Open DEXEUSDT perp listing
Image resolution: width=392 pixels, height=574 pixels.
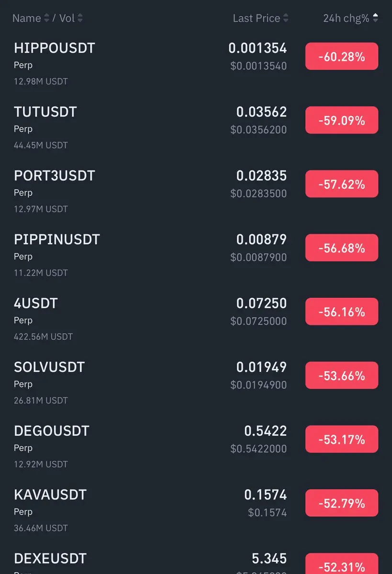[50, 559]
